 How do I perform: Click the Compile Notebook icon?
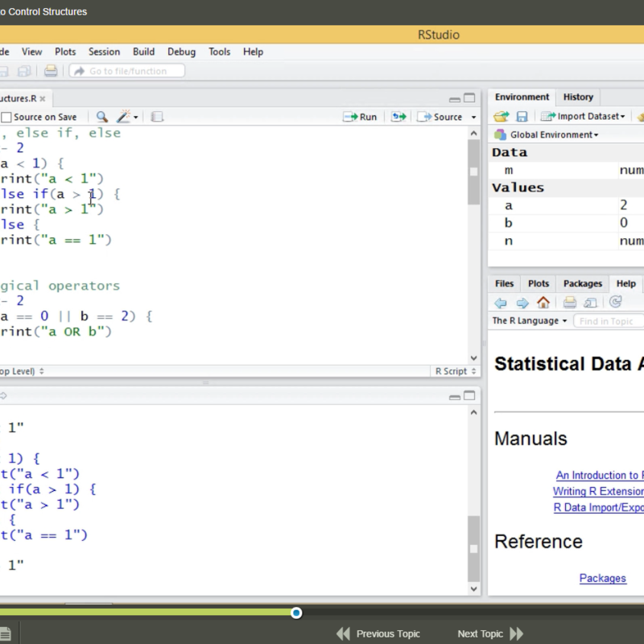157,117
